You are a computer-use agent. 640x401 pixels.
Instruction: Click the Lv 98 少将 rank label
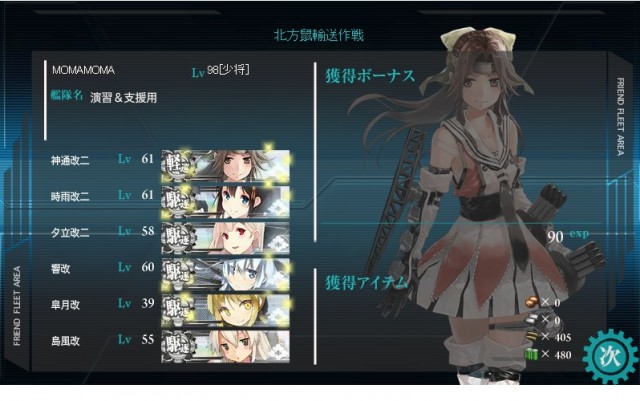click(220, 71)
